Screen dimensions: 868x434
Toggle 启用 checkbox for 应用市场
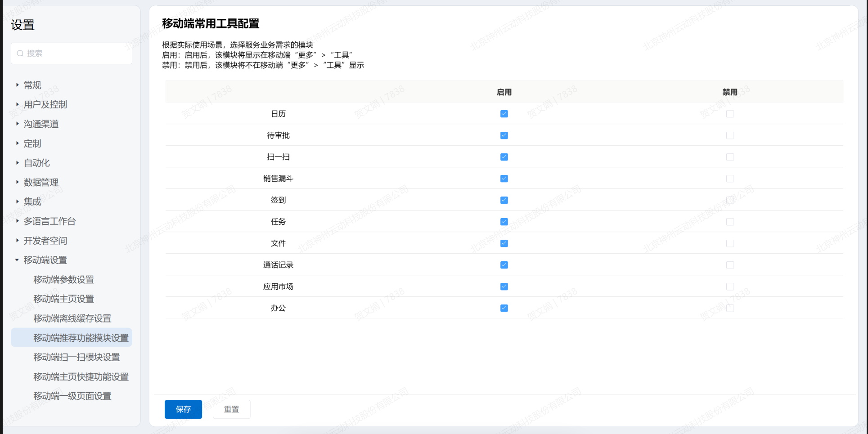[x=504, y=286]
